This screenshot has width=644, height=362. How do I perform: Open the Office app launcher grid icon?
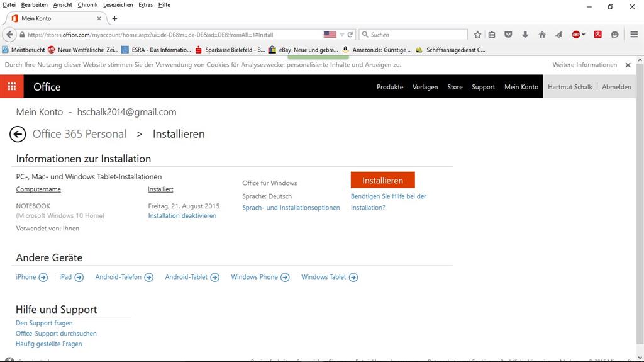(11, 86)
